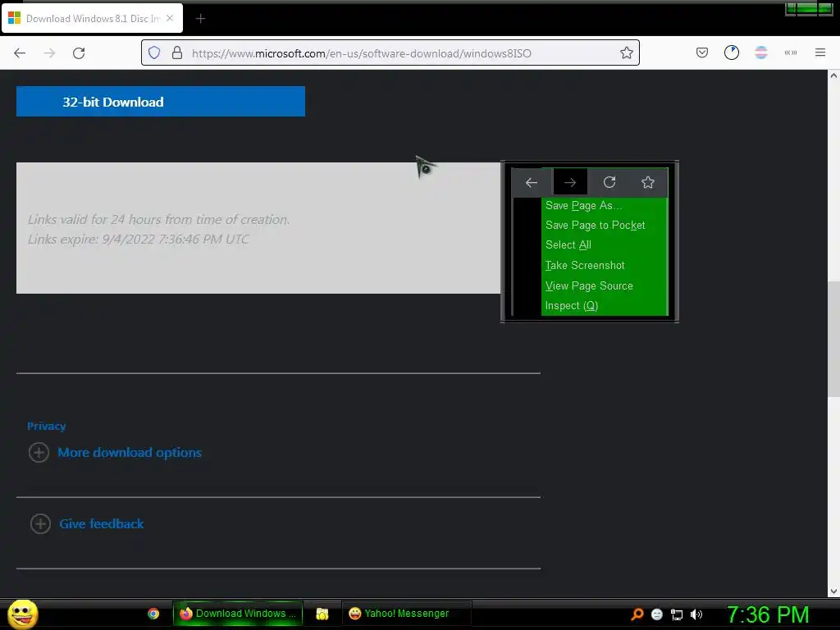Open the smiley face tray icon

(657, 614)
